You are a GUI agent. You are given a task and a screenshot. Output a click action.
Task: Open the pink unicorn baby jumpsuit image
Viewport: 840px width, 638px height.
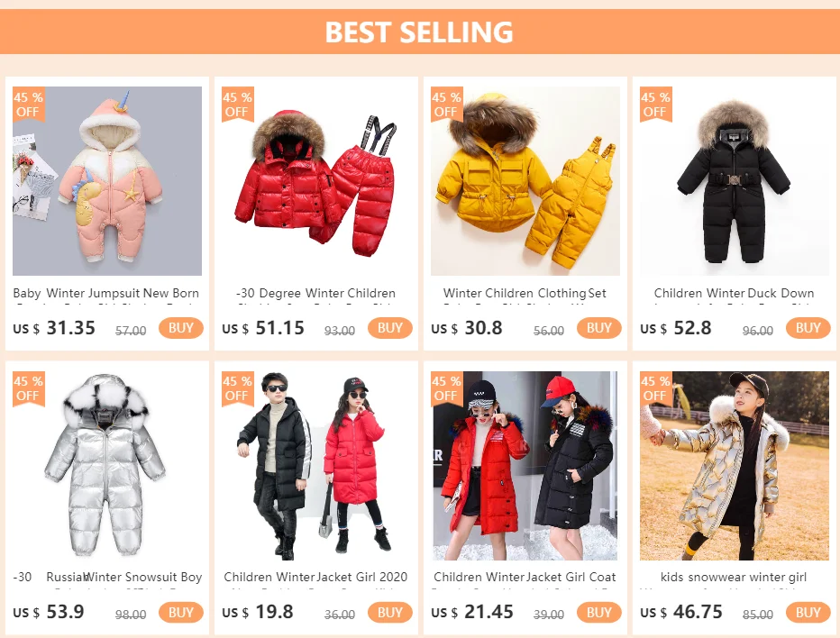pos(107,181)
